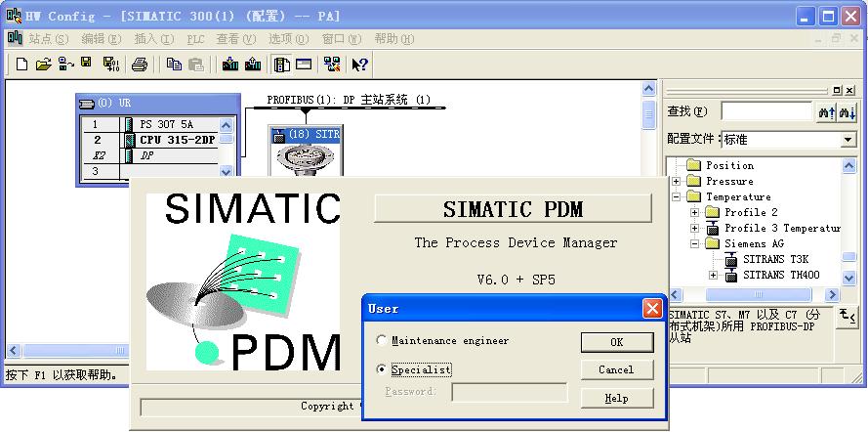This screenshot has width=868, height=432.
Task: Click the Save floppy-disk toolbar icon
Action: point(86,63)
